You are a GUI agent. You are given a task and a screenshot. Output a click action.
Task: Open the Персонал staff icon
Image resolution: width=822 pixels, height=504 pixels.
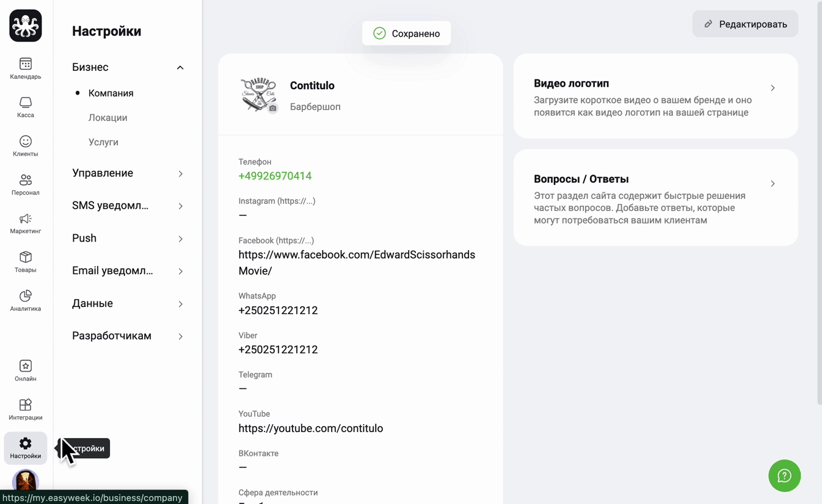pos(26,180)
